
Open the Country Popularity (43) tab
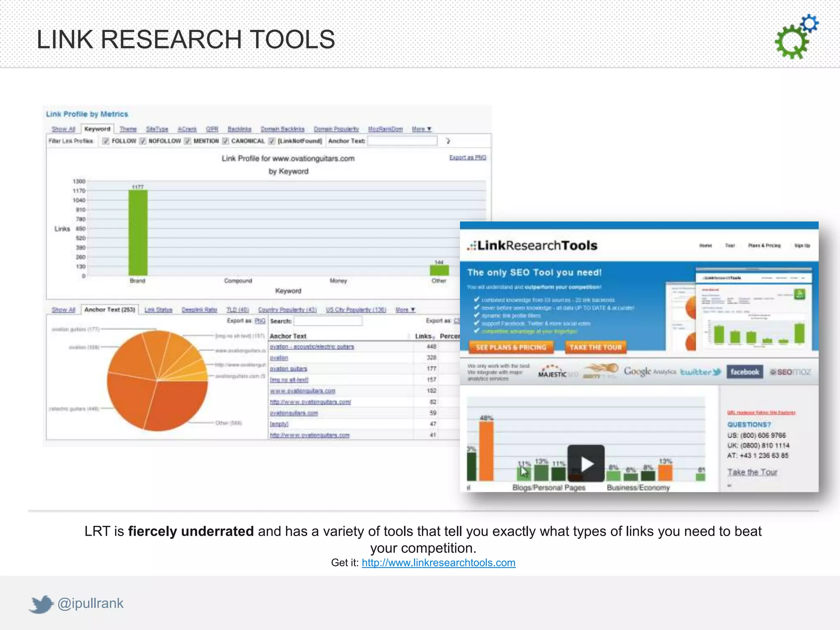(288, 310)
